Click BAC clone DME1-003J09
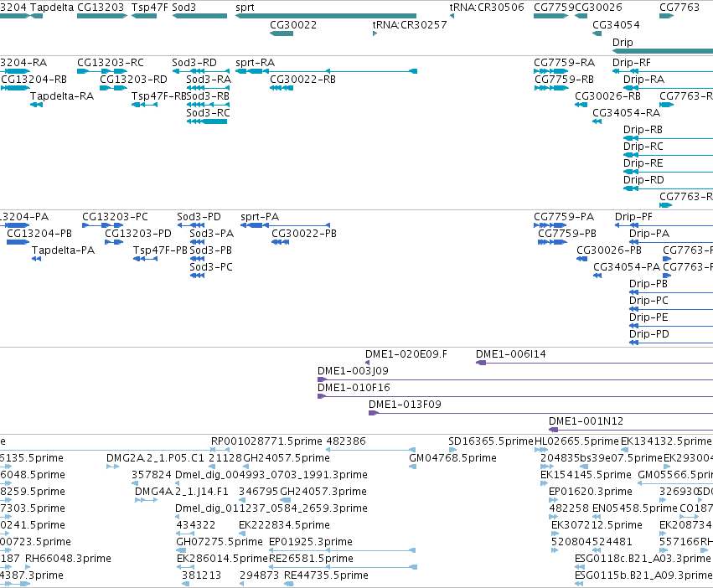The width and height of the screenshot is (713, 588). (x=515, y=379)
